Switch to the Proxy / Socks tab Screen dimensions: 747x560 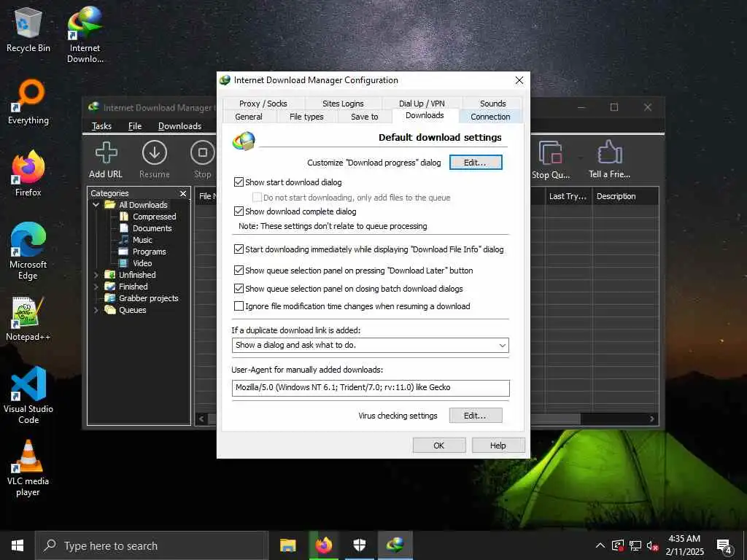pyautogui.click(x=263, y=104)
